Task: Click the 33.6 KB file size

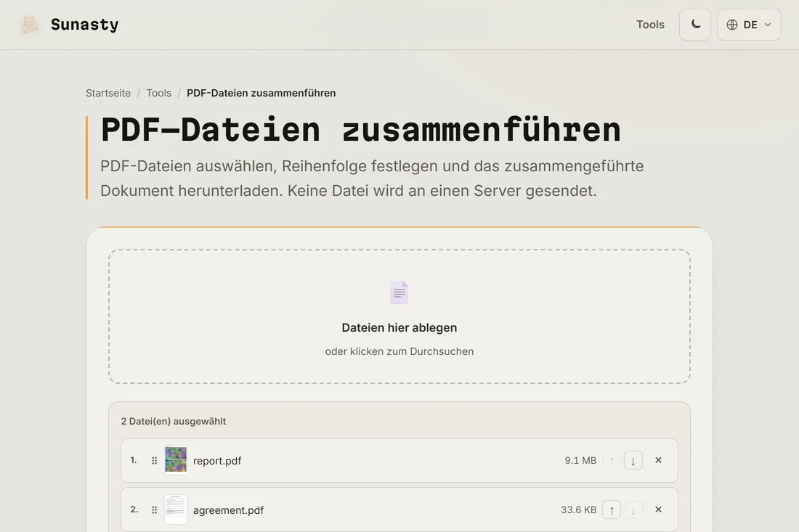Action: point(578,510)
